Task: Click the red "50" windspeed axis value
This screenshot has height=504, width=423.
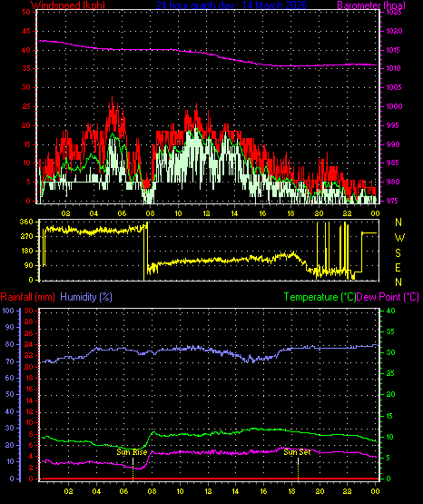Action: (26, 12)
